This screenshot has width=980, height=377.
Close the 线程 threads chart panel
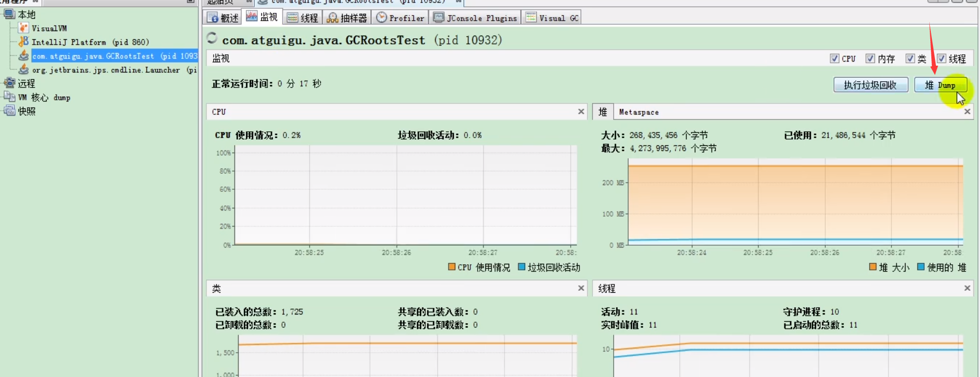967,288
